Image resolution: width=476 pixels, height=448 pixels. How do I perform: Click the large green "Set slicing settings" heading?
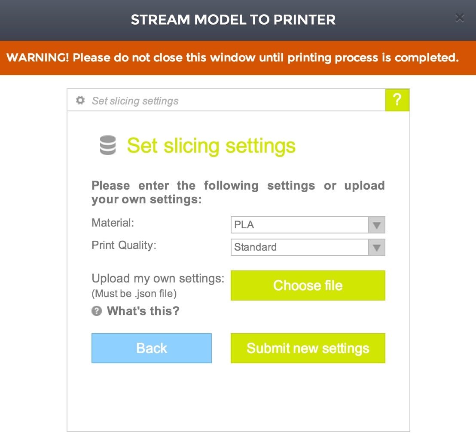(211, 146)
